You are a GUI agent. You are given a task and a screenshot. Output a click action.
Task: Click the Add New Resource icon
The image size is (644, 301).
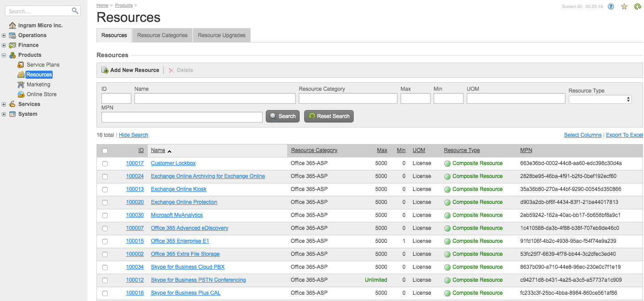coord(105,70)
